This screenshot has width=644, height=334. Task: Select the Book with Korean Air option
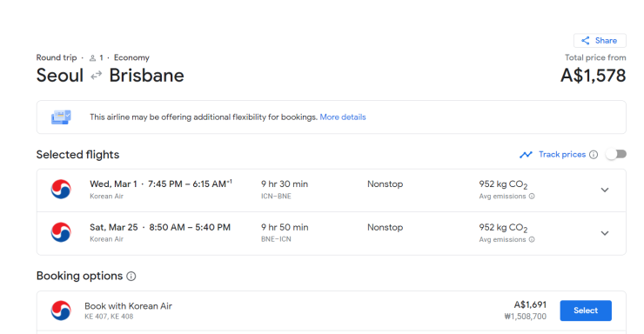point(586,311)
